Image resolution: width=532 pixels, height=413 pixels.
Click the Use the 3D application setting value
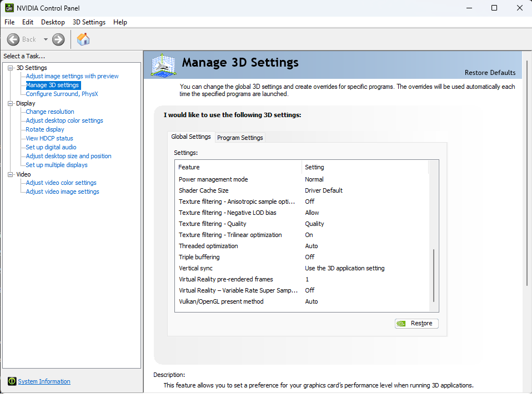(x=345, y=268)
